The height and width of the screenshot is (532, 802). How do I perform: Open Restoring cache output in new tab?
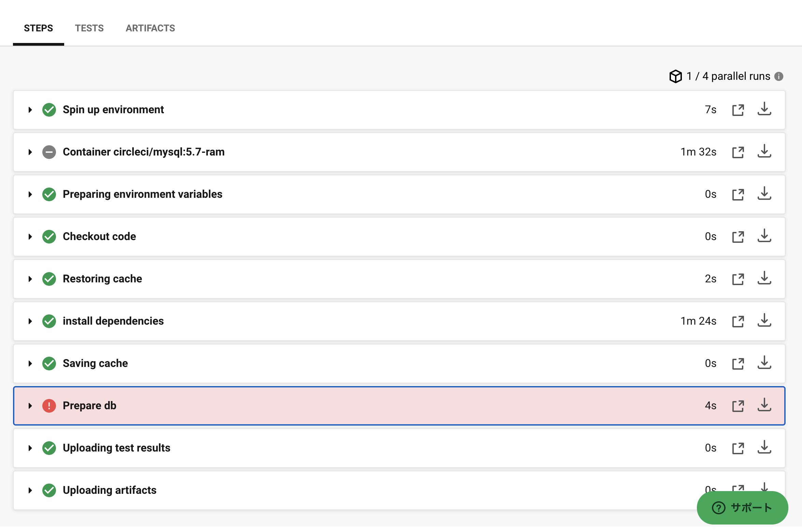tap(738, 279)
